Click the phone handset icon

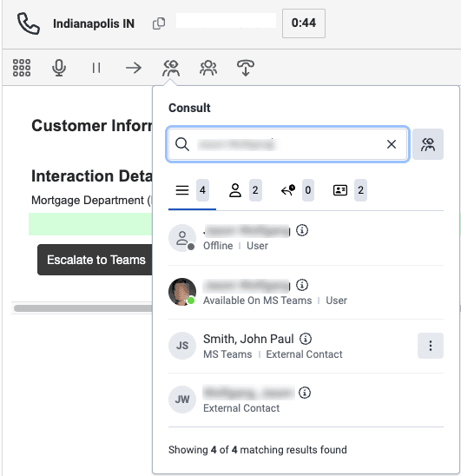tap(29, 23)
